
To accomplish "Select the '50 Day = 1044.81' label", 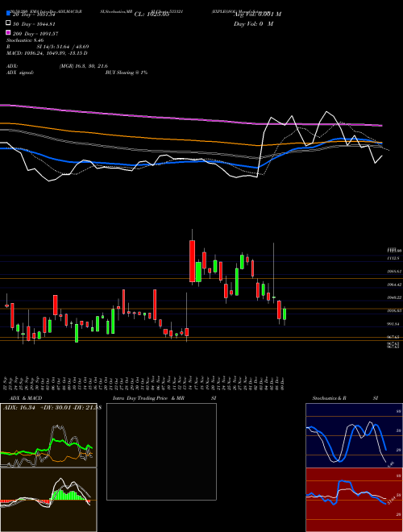I will pyautogui.click(x=34, y=23).
